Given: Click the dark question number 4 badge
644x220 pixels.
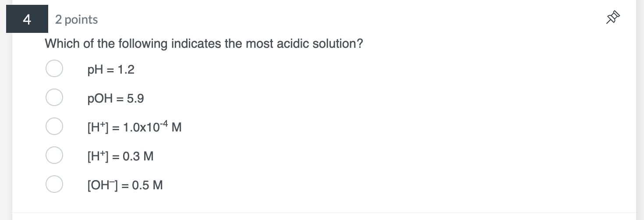Looking at the screenshot, I should point(27,19).
